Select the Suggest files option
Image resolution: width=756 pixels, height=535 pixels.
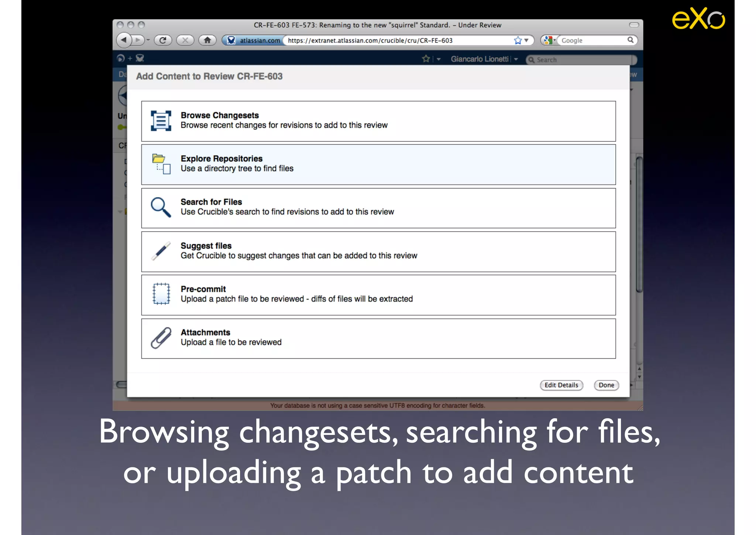(x=378, y=252)
